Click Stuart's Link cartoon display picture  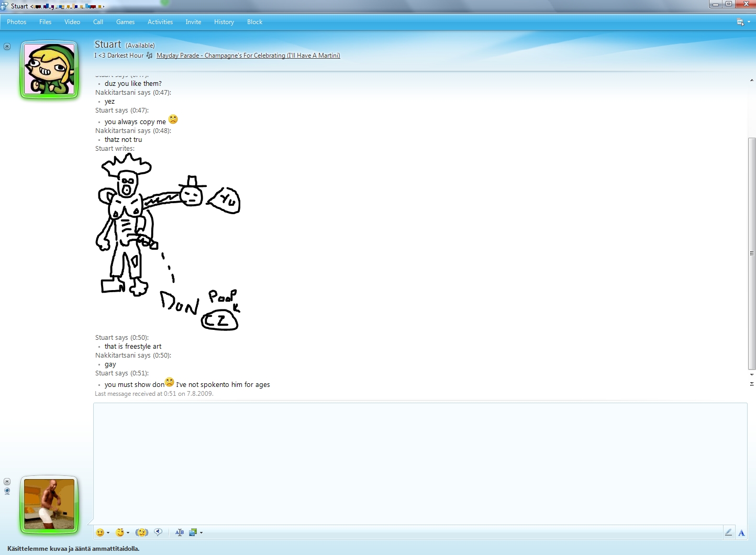[49, 69]
